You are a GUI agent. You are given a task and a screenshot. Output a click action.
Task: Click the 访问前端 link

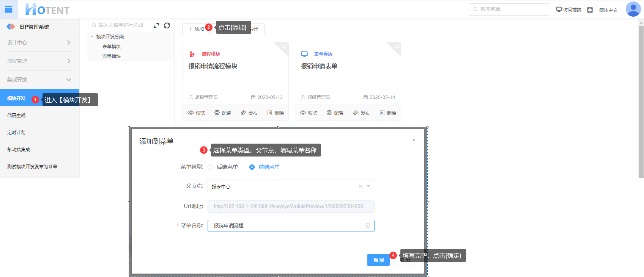568,10
